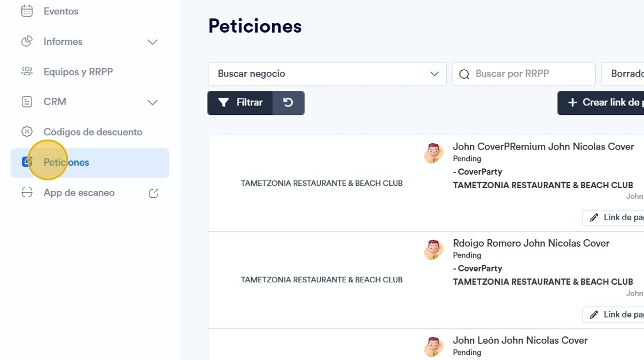Click the Crear link de pago button
The image size is (644, 360).
point(604,103)
